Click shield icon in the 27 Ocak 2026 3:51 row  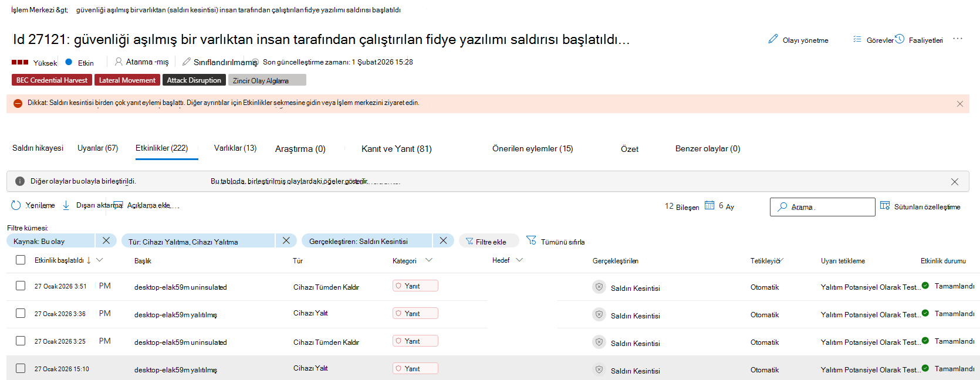pyautogui.click(x=599, y=287)
